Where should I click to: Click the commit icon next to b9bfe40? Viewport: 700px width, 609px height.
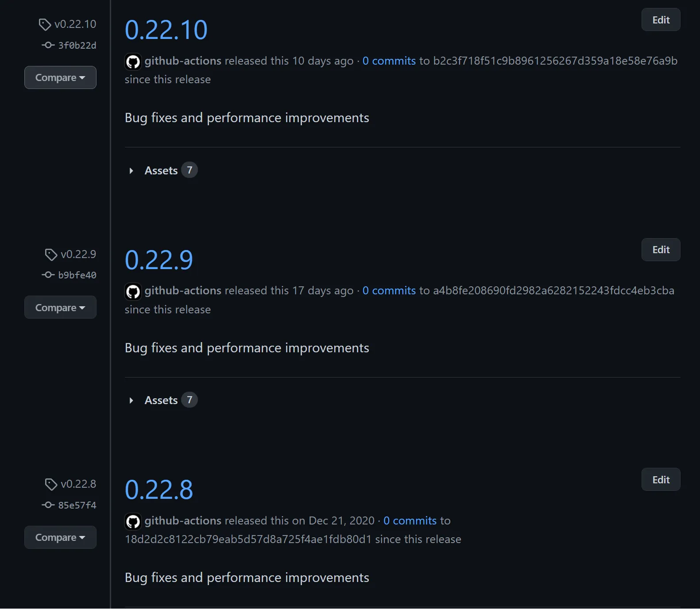tap(48, 275)
